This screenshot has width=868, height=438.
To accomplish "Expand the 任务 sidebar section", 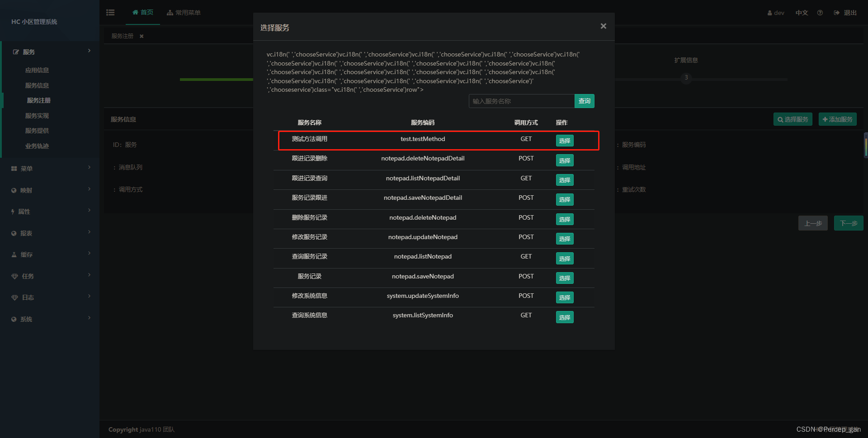I will pyautogui.click(x=50, y=276).
